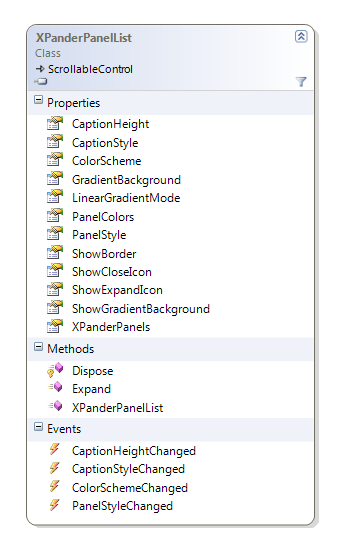This screenshot has height=559, width=360.
Task: Select the PanelStyle property name
Action: [x=99, y=235]
